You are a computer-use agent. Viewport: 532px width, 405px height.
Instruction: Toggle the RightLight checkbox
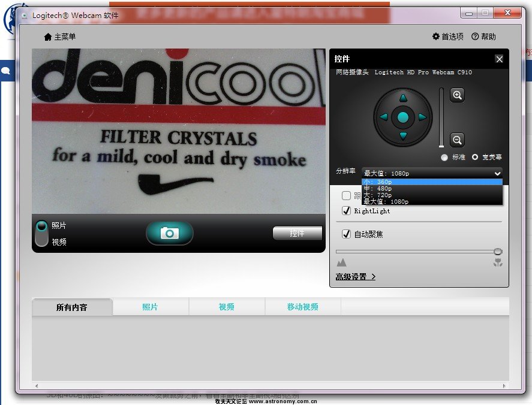(x=346, y=210)
